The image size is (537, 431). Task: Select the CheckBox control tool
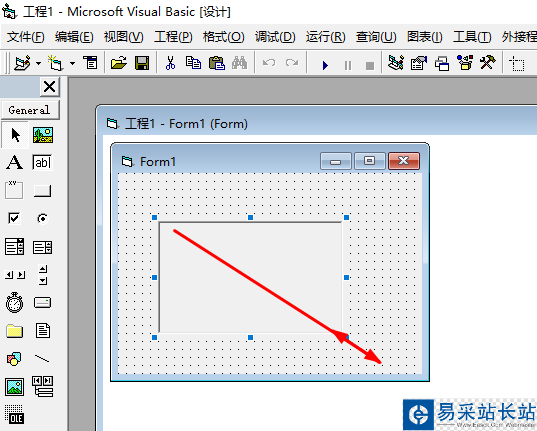point(14,218)
